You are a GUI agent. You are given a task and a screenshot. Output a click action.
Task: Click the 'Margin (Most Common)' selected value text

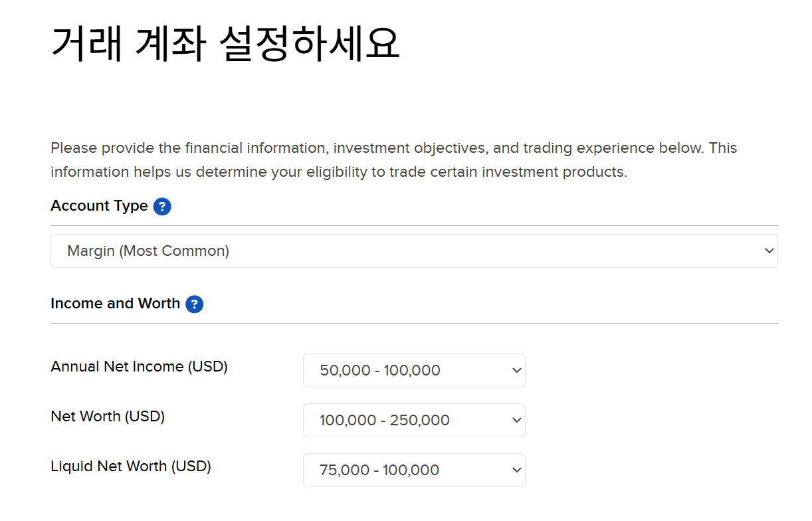click(148, 251)
